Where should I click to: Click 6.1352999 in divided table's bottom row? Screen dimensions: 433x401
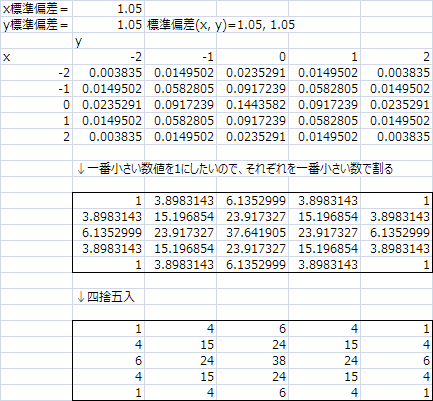click(252, 265)
